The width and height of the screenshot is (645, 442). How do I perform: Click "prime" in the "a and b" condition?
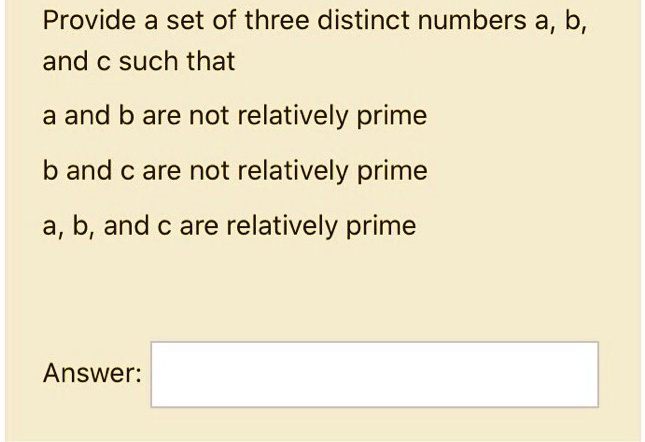[x=392, y=116]
